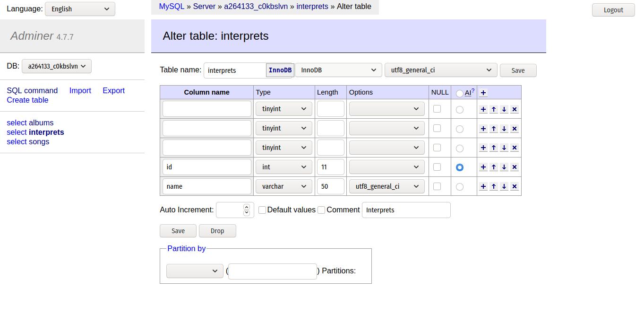Add column using the header plus icon
This screenshot has width=644, height=315.
(x=483, y=92)
